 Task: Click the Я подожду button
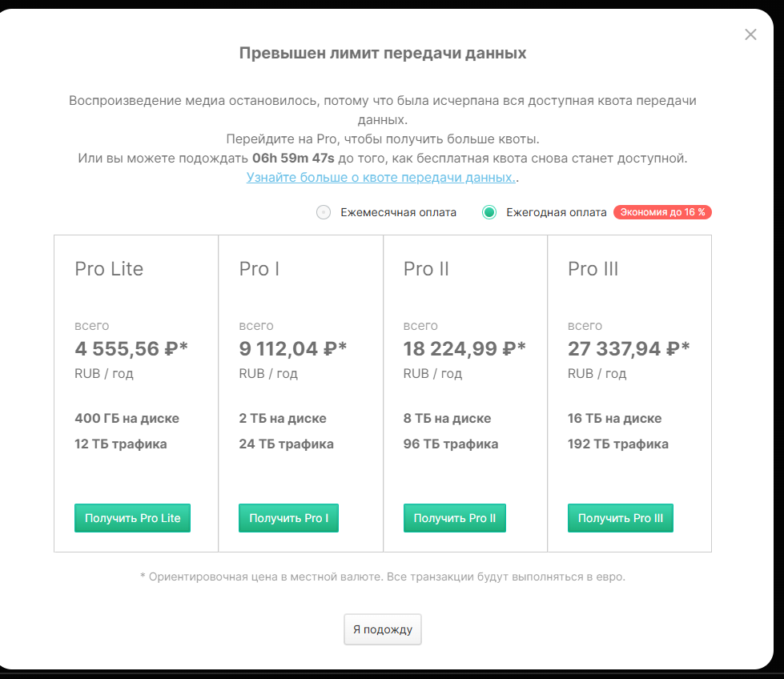pyautogui.click(x=382, y=629)
